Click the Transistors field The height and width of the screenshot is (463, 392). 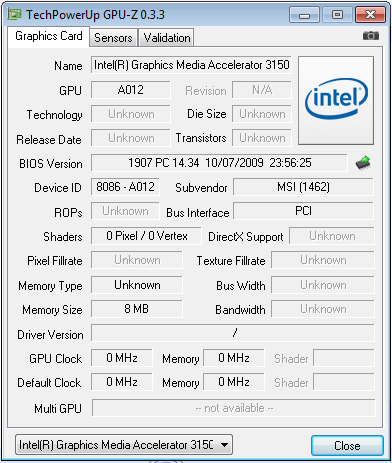[x=262, y=138]
